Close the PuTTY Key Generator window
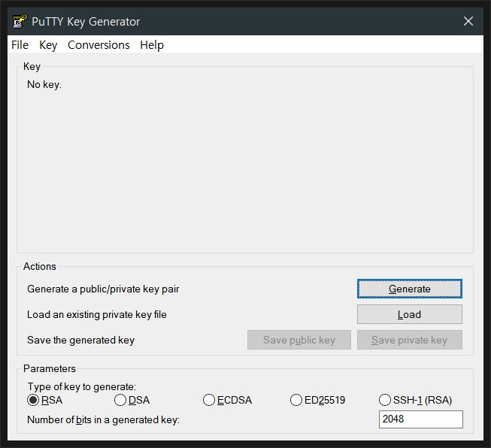The width and height of the screenshot is (491, 448). coord(468,21)
